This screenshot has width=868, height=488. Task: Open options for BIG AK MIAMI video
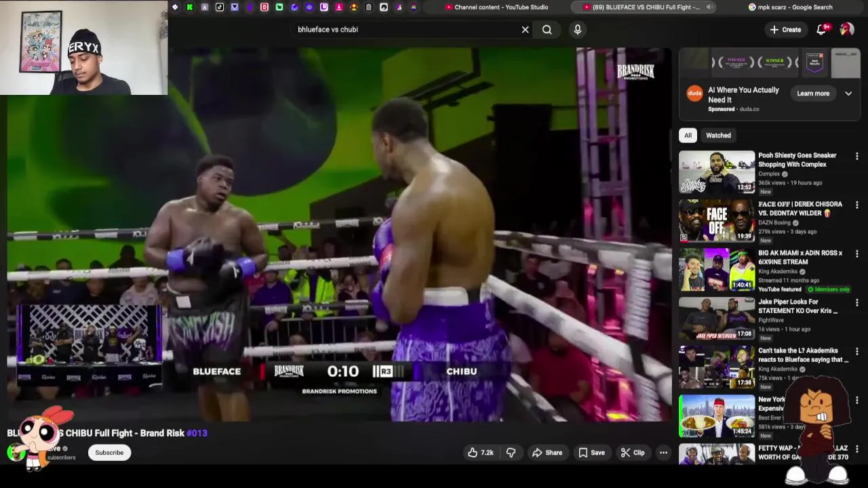[856, 254]
